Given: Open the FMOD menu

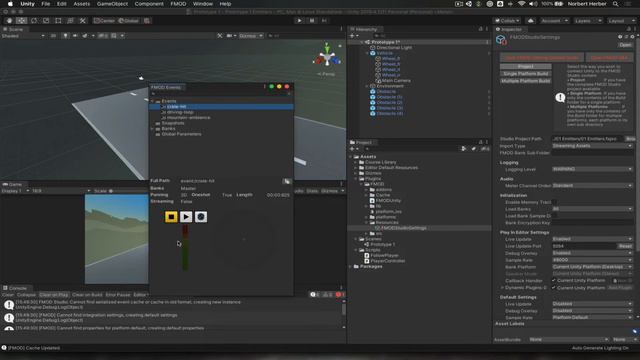Looking at the screenshot, I should click(178, 4).
